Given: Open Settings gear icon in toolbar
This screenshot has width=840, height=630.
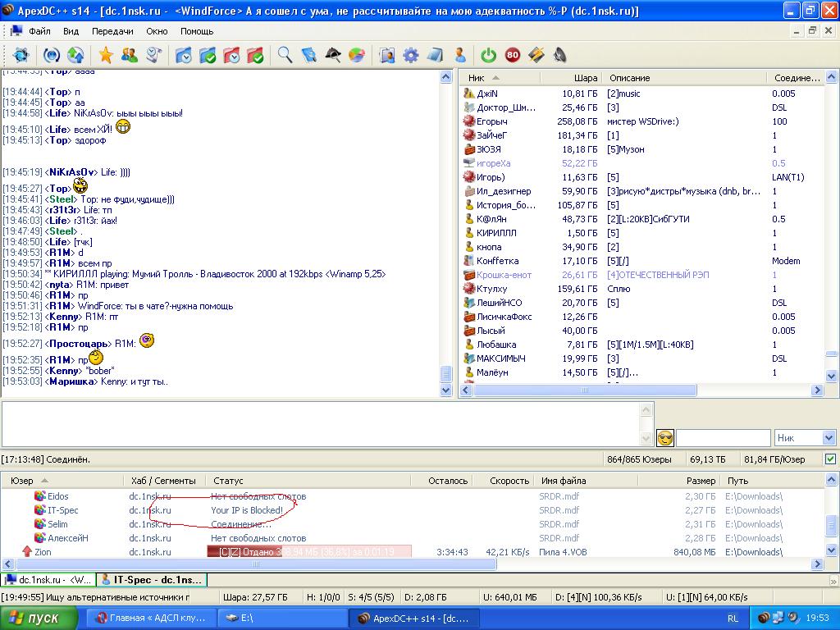Looking at the screenshot, I should [411, 55].
